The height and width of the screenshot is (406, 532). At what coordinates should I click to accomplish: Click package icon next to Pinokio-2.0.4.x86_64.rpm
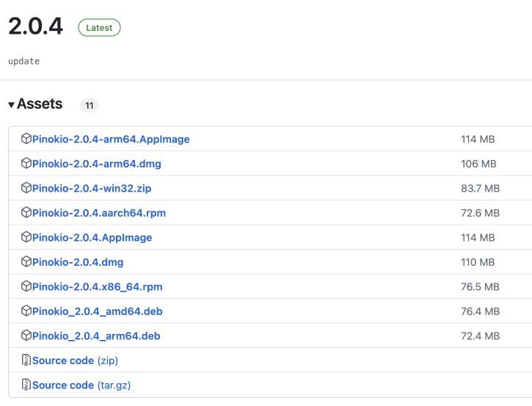26,286
